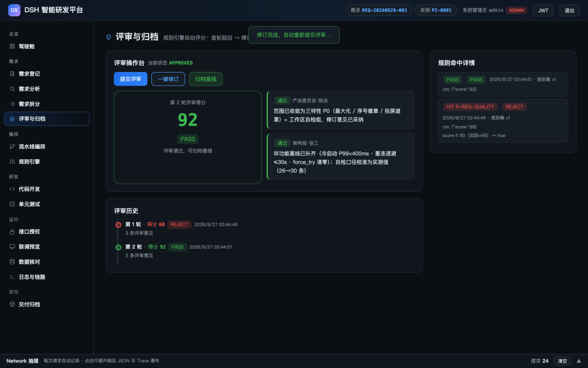The width and height of the screenshot is (588, 368).
Task: Click the 需求 REQ-20260826-001 pill
Action: click(379, 10)
